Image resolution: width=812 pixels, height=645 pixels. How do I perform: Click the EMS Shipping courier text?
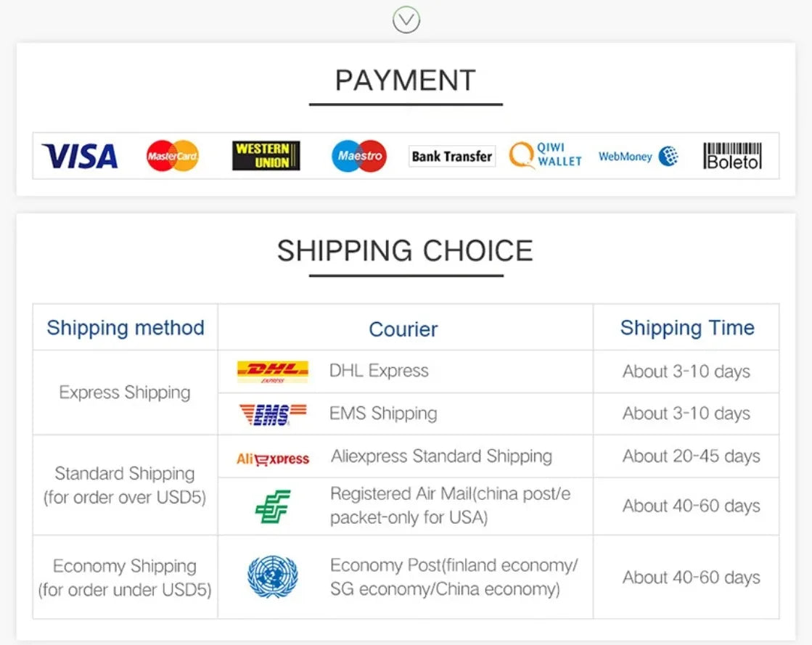(x=383, y=414)
